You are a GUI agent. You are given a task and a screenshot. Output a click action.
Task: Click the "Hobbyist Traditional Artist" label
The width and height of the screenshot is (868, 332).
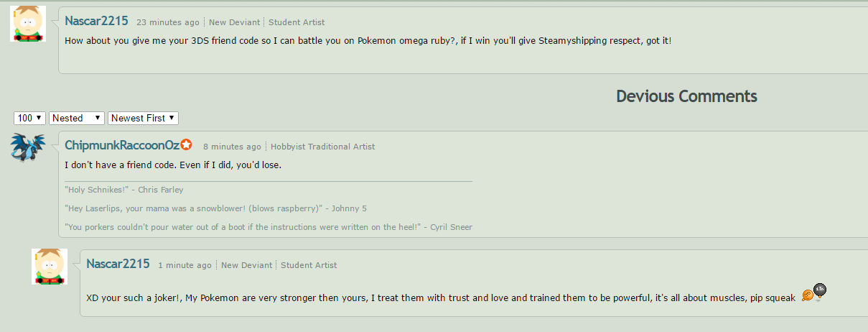tap(322, 147)
